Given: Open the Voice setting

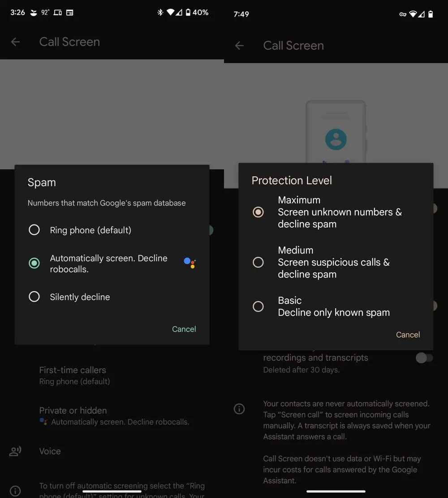Looking at the screenshot, I should point(50,451).
